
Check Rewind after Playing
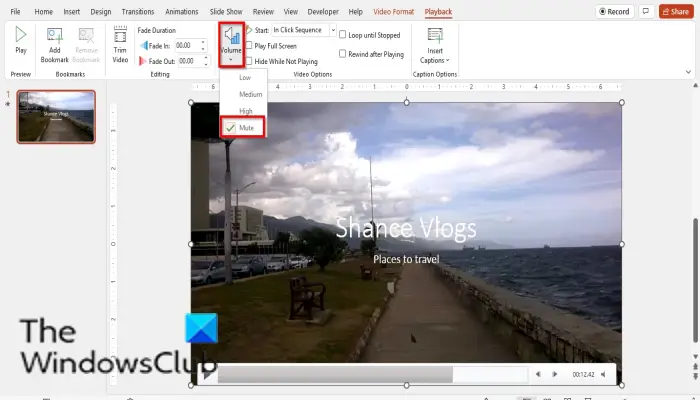pyautogui.click(x=342, y=54)
